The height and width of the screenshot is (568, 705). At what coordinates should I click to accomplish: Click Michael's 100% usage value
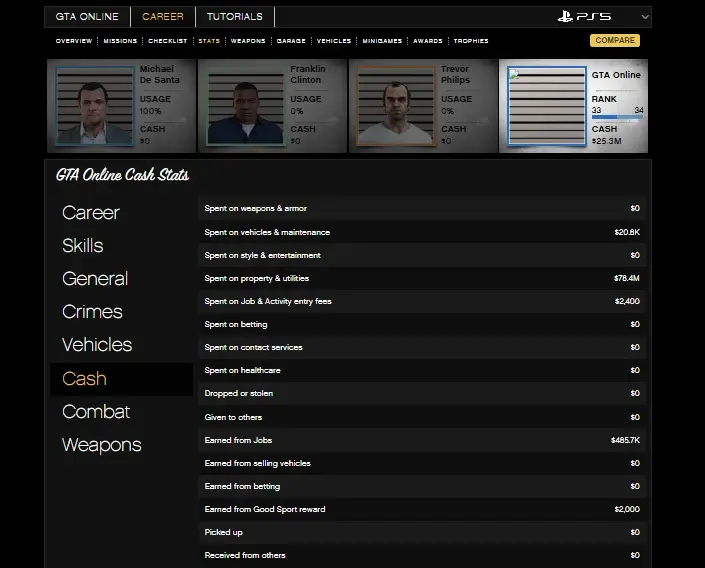click(150, 111)
